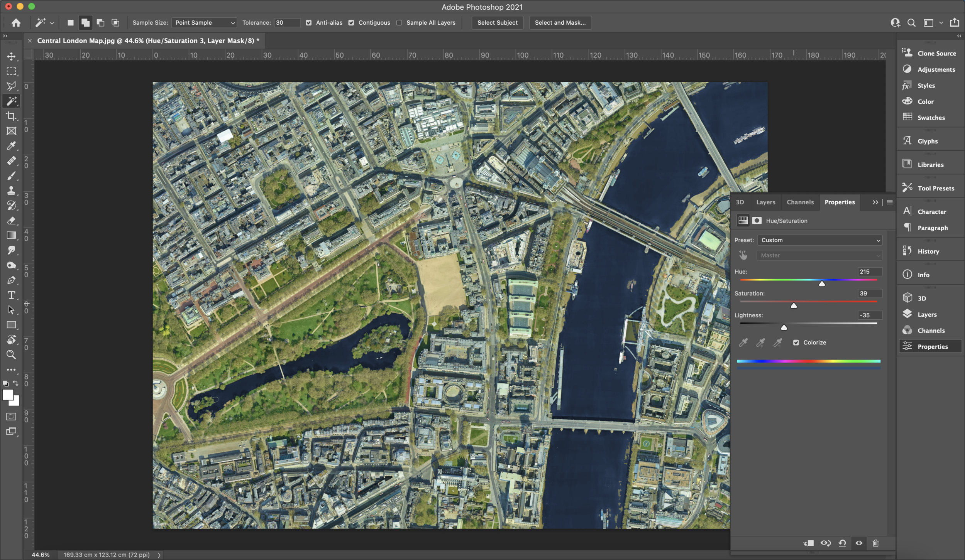Click the Share icon at top right
Screen dimensions: 965x560
tap(955, 22)
